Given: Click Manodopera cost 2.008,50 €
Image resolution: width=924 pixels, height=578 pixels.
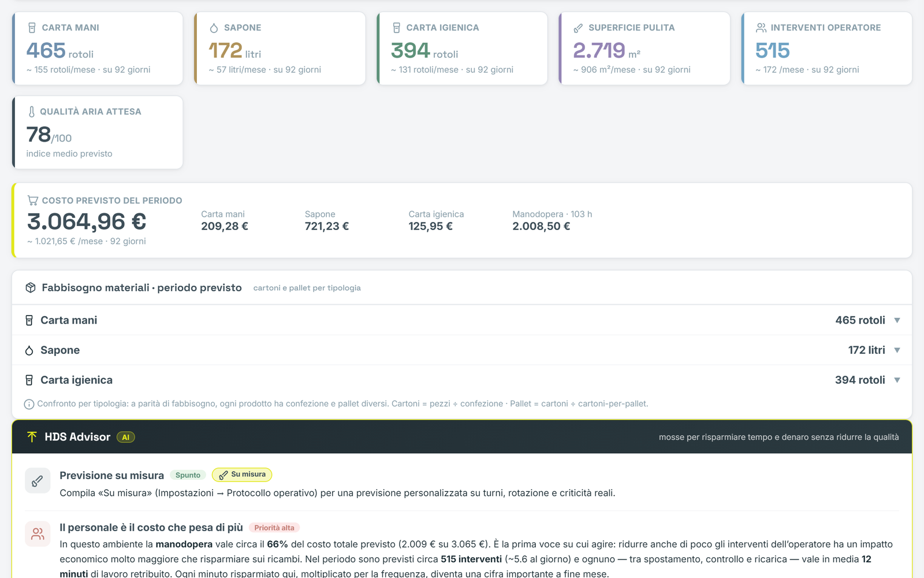Looking at the screenshot, I should point(541,227).
